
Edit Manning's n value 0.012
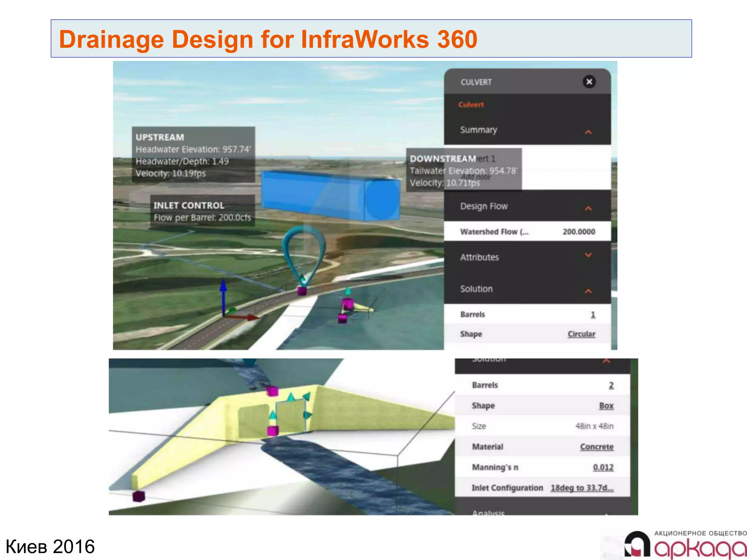603,467
